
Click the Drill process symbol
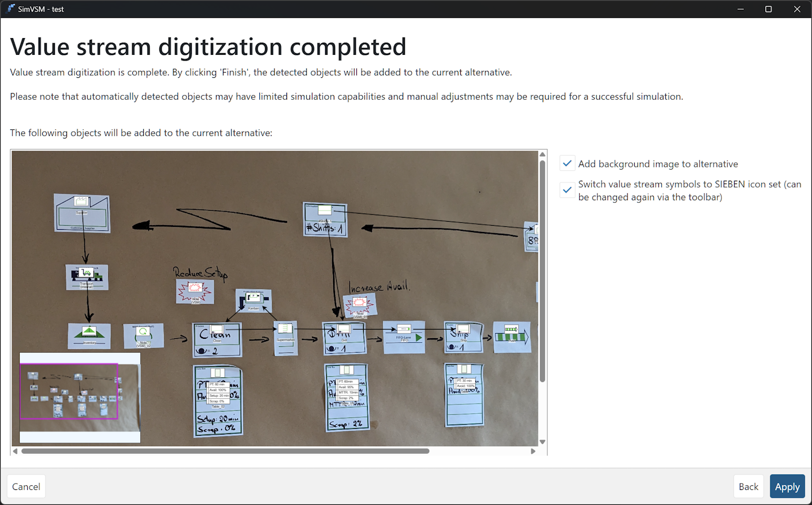[x=344, y=338]
